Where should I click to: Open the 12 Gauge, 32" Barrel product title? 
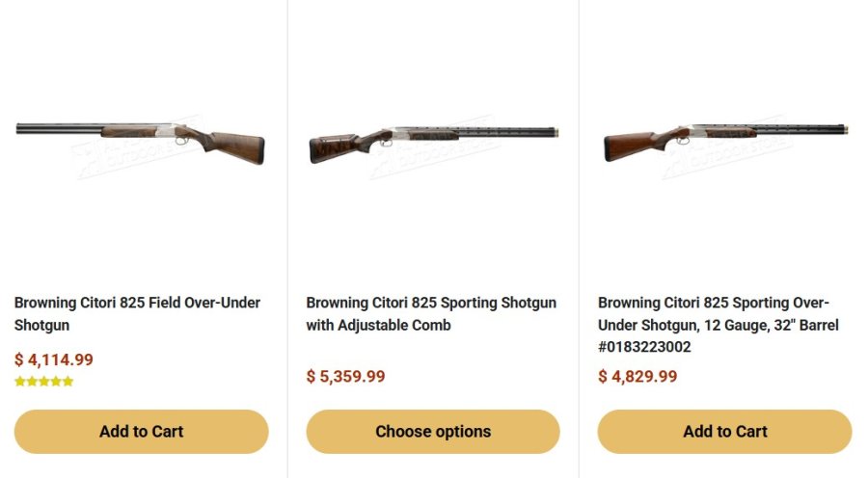tap(719, 325)
